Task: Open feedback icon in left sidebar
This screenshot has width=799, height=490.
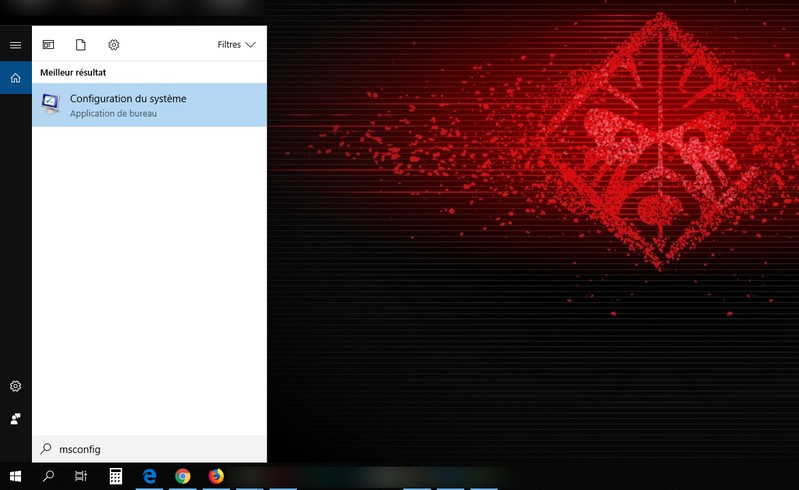Action: (15, 419)
